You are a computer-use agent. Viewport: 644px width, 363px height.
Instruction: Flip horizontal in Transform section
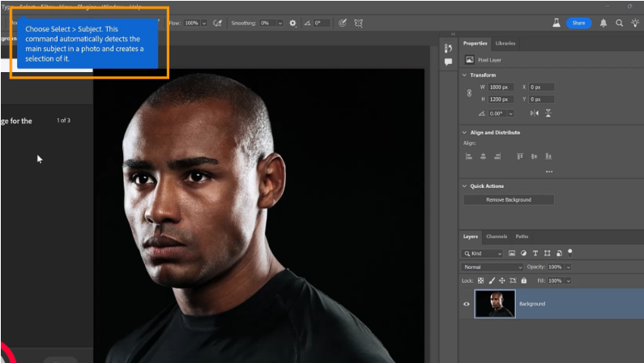coord(535,113)
